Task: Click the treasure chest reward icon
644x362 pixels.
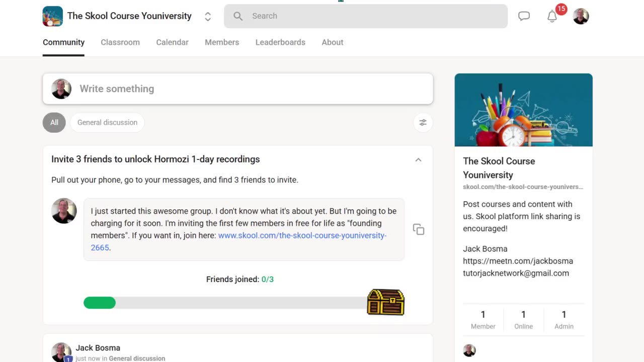Action: (x=385, y=302)
